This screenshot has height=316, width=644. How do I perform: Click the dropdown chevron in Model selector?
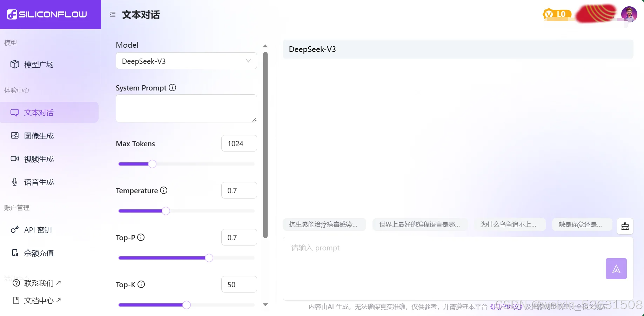[248, 61]
